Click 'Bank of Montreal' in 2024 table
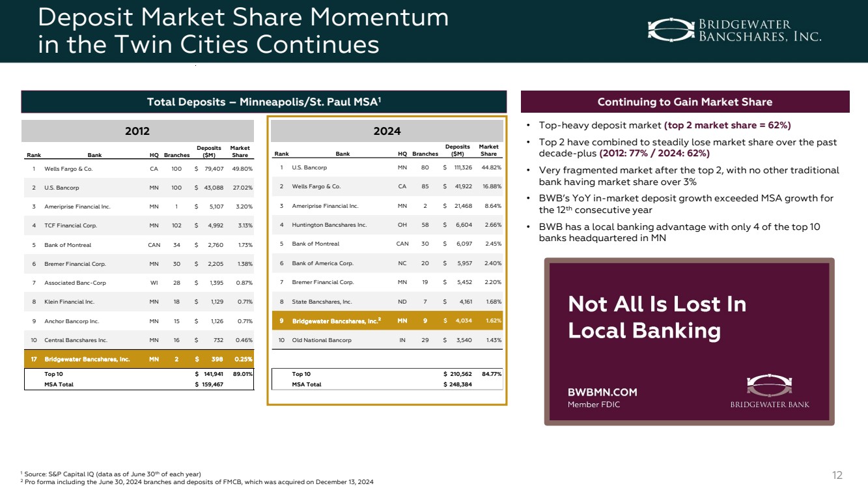Screen dimensions: 868x488 pyautogui.click(x=315, y=244)
